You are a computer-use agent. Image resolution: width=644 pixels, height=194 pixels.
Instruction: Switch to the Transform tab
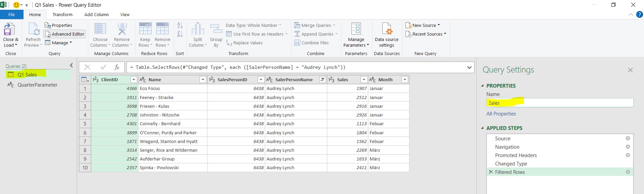coord(62,14)
